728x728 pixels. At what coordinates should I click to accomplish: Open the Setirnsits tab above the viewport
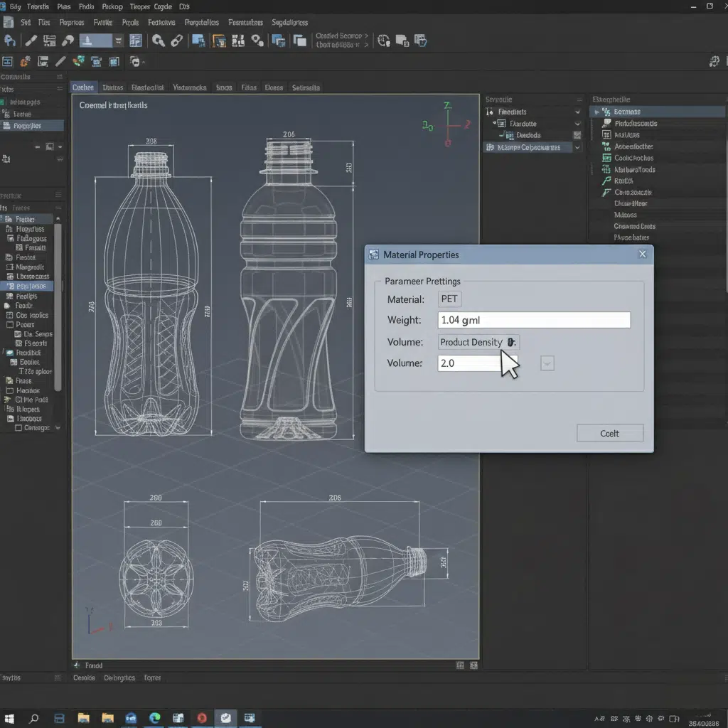(306, 87)
